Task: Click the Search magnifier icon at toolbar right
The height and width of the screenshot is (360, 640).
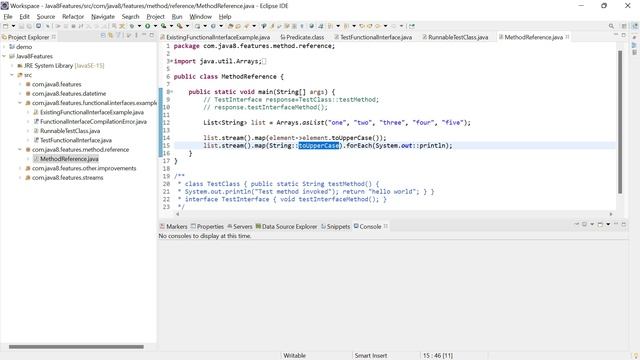Action: click(x=611, y=26)
